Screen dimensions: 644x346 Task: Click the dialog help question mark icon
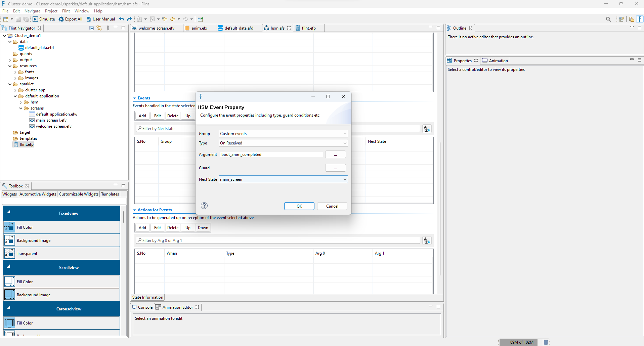tap(204, 206)
